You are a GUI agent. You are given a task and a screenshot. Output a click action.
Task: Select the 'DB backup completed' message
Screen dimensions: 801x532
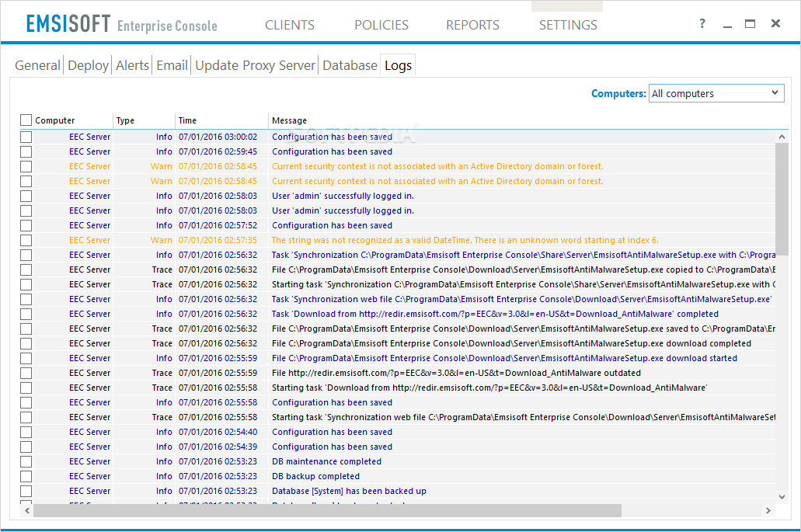[x=315, y=476]
